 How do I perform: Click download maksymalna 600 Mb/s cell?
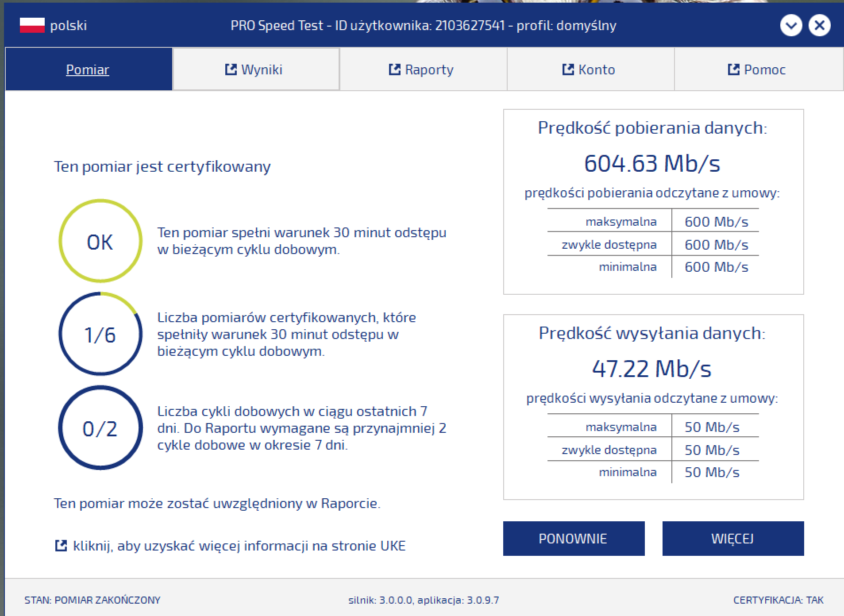[716, 221]
